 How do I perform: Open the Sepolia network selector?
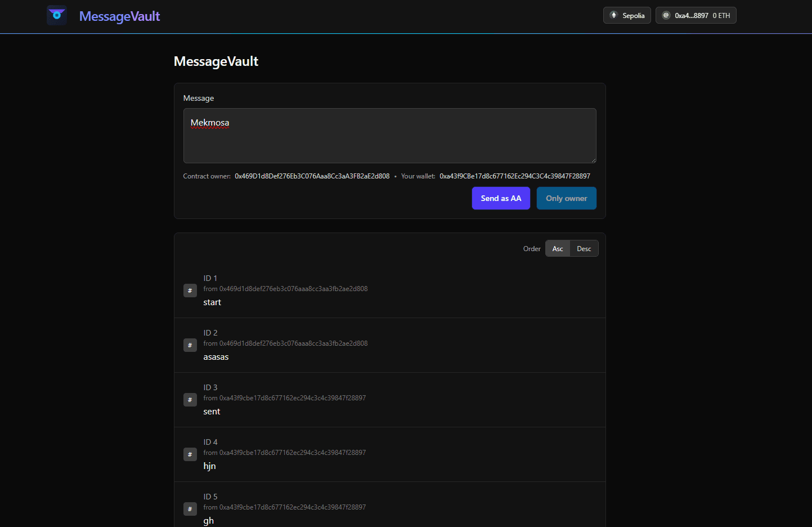[627, 15]
